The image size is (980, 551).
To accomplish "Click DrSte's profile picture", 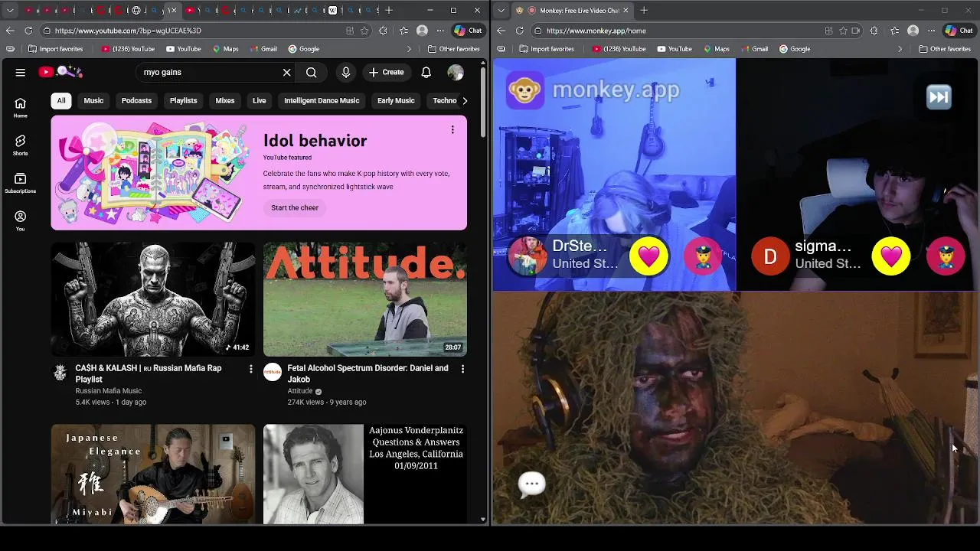I will [528, 256].
